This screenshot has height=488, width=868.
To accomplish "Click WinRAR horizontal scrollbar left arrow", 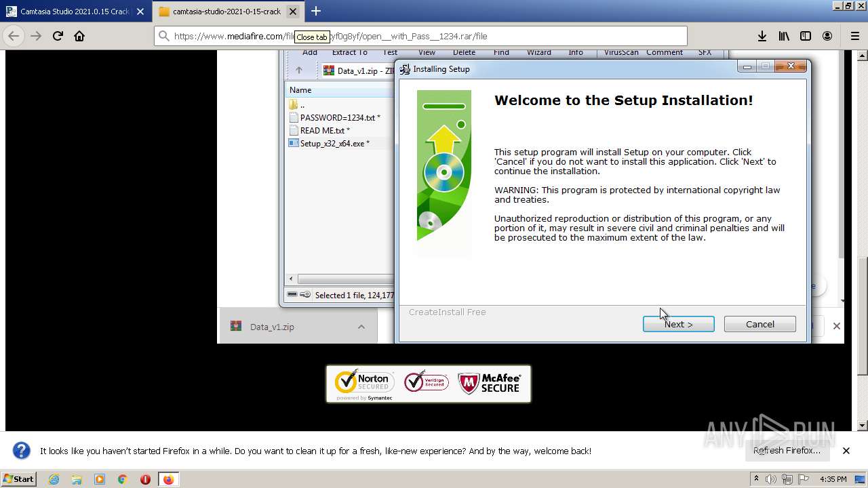I will [292, 279].
